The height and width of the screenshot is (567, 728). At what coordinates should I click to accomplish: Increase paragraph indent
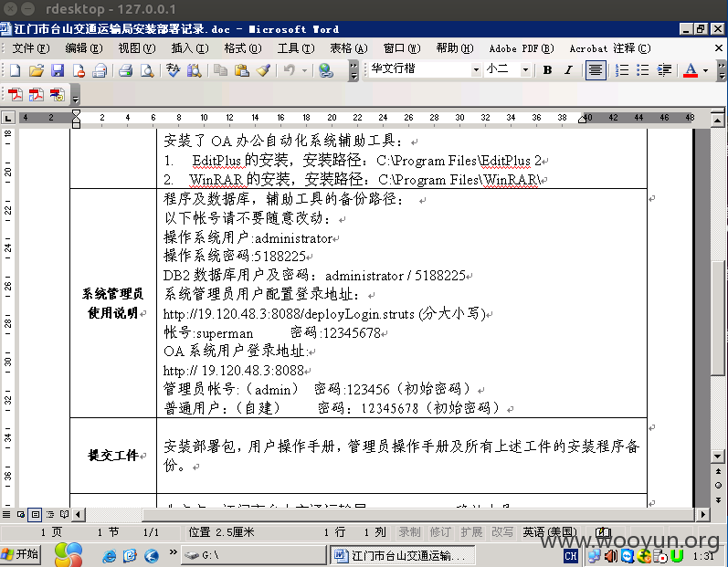(x=664, y=70)
